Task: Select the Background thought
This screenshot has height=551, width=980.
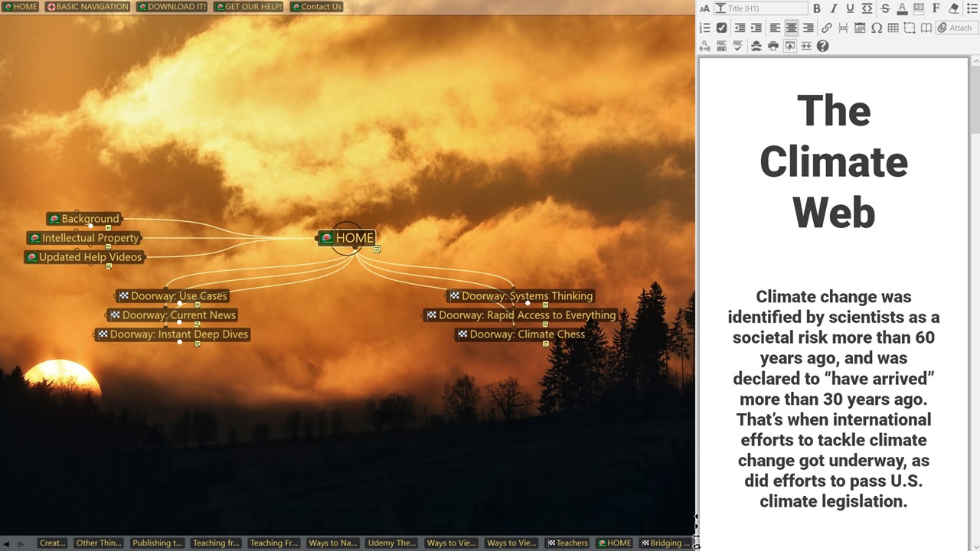Action: click(x=83, y=219)
